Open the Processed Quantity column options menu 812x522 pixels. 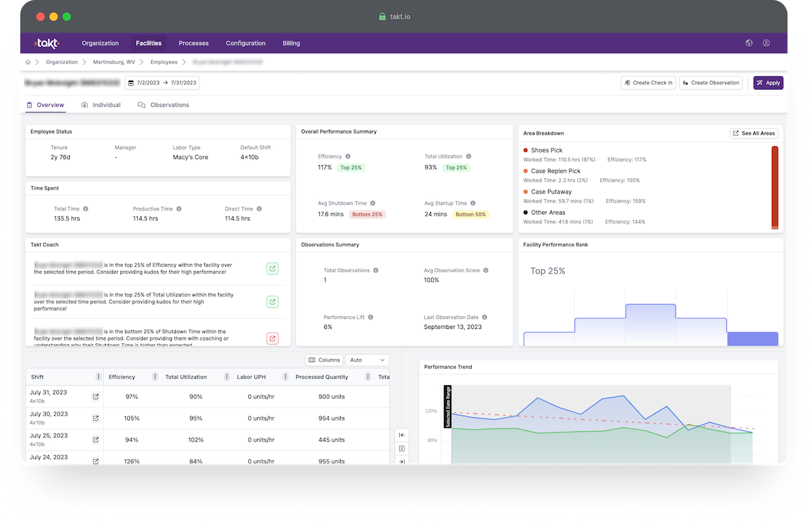[x=367, y=377]
